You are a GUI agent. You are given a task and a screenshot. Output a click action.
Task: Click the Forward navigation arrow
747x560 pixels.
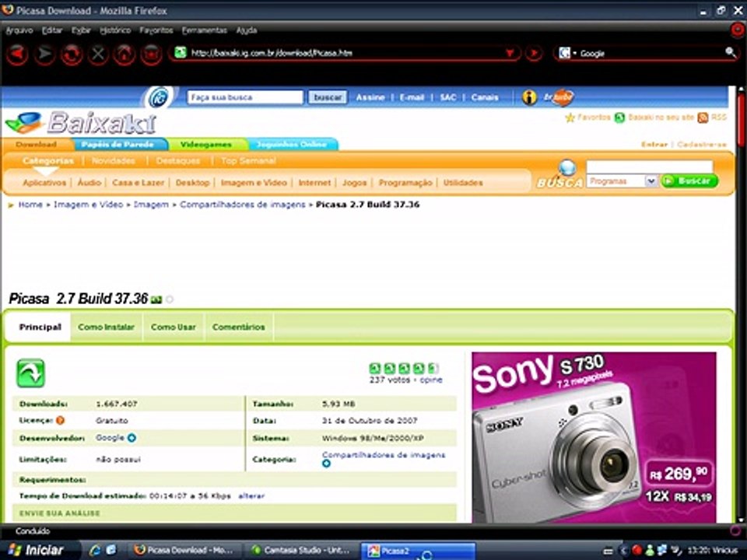(x=45, y=54)
